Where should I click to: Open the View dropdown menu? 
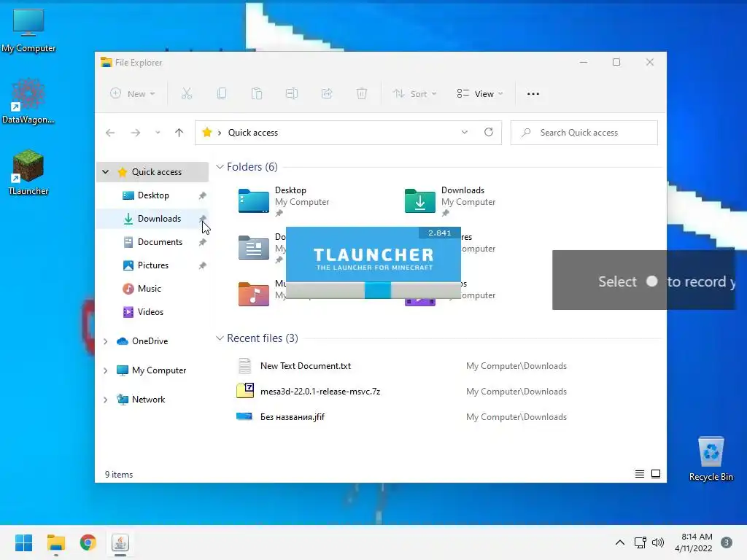point(480,94)
